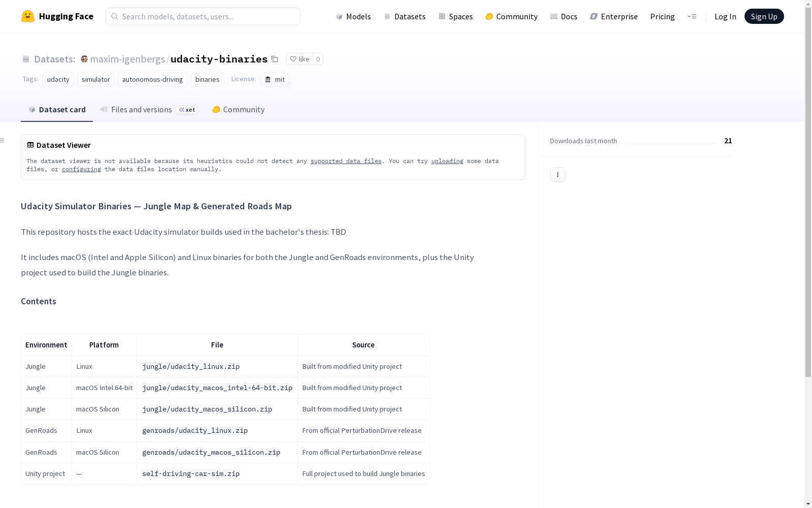The width and height of the screenshot is (812, 508).
Task: Focus the search models and datasets field
Action: pyautogui.click(x=203, y=16)
